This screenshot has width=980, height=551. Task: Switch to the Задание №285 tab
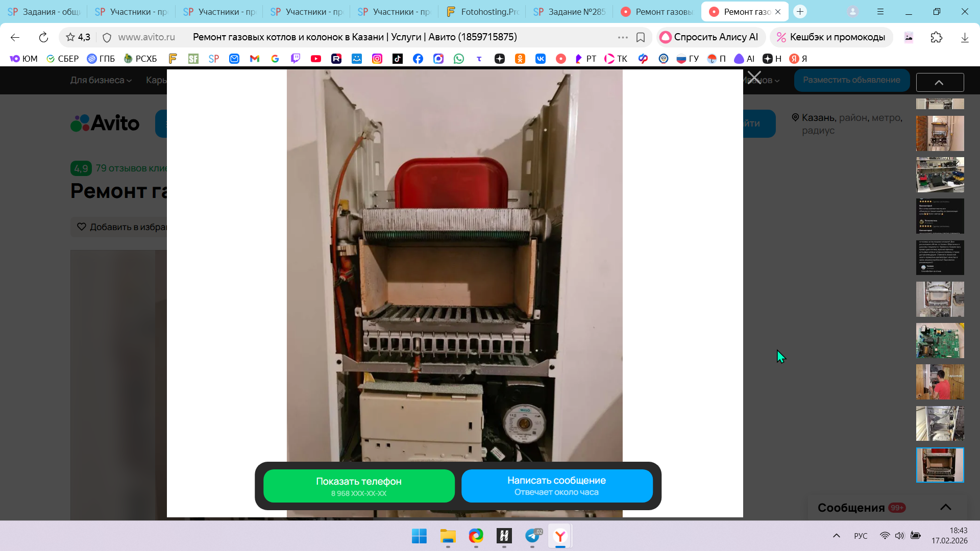(570, 12)
